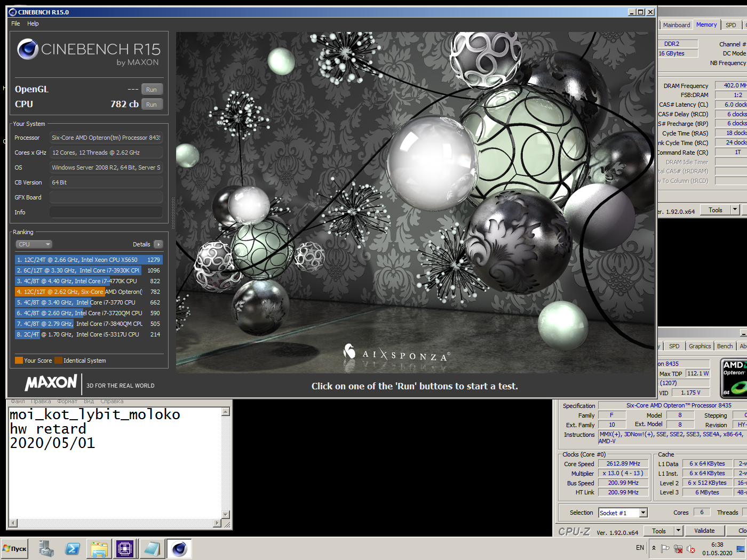Click Notepad vertical scrollbar down arrow

pos(226,515)
